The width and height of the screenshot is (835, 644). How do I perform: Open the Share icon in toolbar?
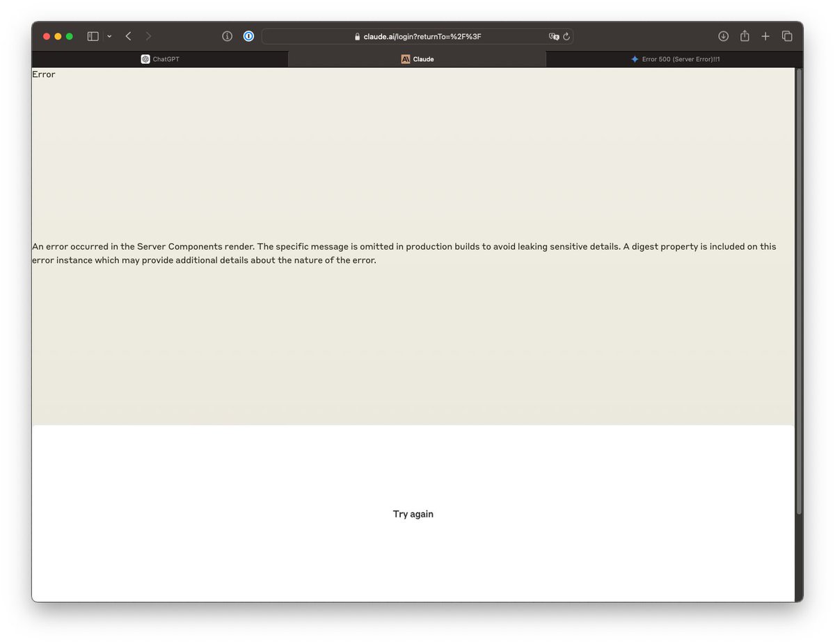(745, 35)
